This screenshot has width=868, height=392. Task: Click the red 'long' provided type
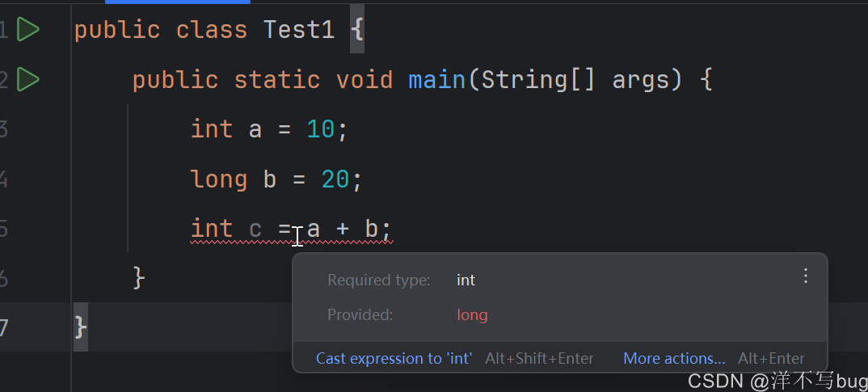(472, 315)
